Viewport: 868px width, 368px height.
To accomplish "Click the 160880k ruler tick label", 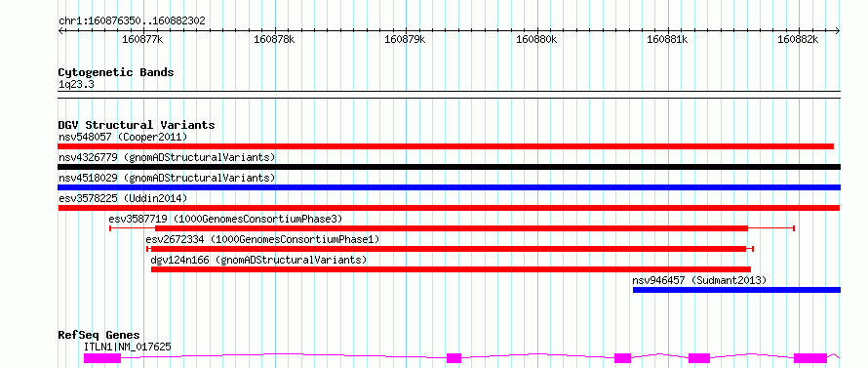I will (x=535, y=39).
